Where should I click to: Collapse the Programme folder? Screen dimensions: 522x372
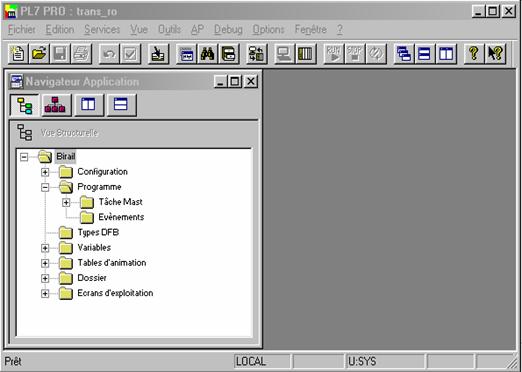[x=45, y=187]
